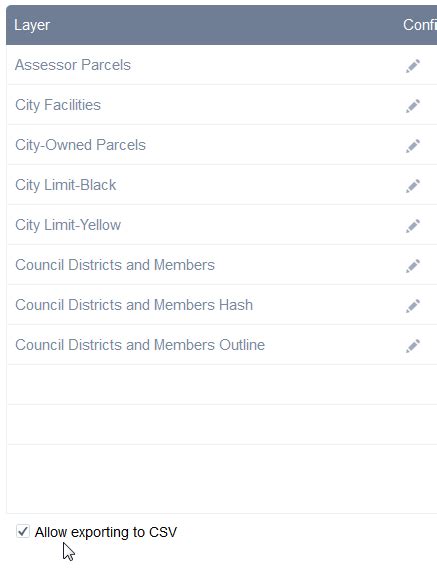
Task: Click pencil icon for Council Districts and Members
Action: point(413,266)
